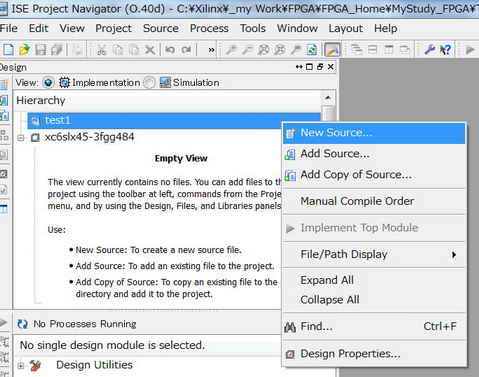Choose Expand All from context menu
Viewport: 479px width, 377px height.
pos(374,280)
